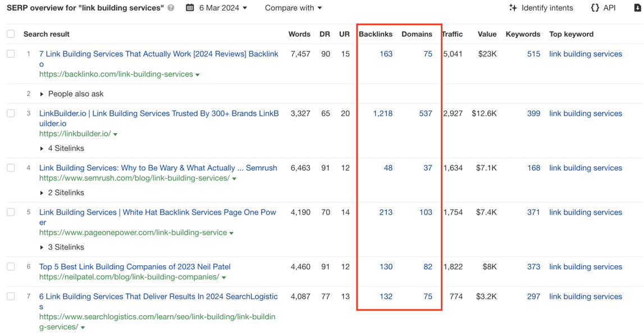The image size is (644, 336).
Task: Click backlinks count 213 for Page One Power
Action: (386, 212)
